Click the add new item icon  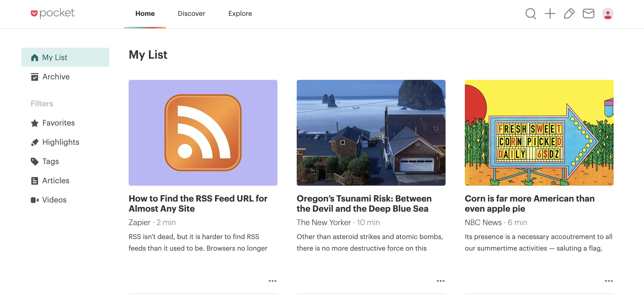click(550, 13)
